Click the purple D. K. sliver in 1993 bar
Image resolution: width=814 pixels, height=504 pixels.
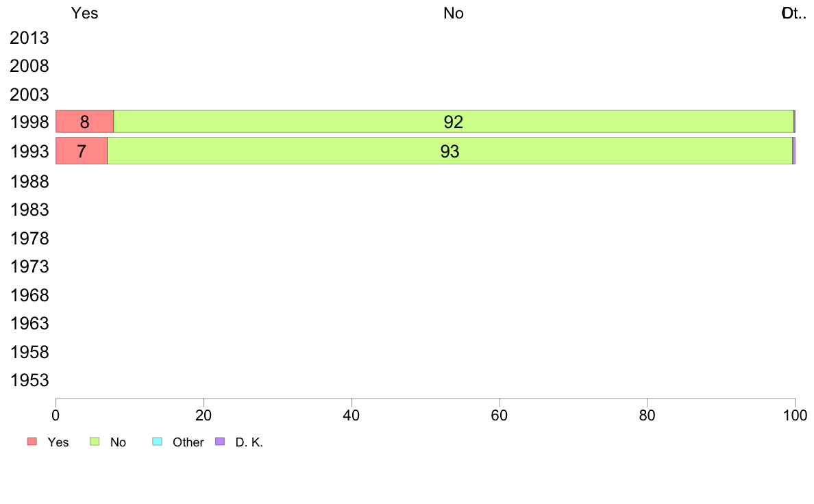click(793, 151)
